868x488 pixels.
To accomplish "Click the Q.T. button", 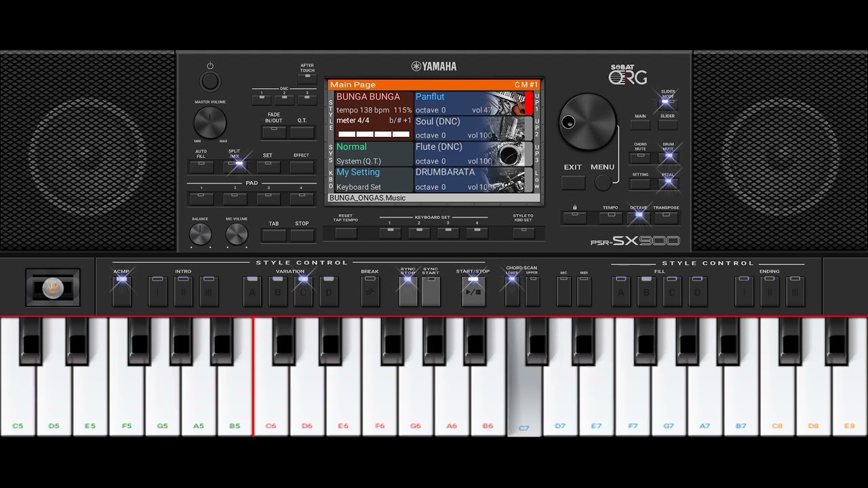I will (302, 131).
